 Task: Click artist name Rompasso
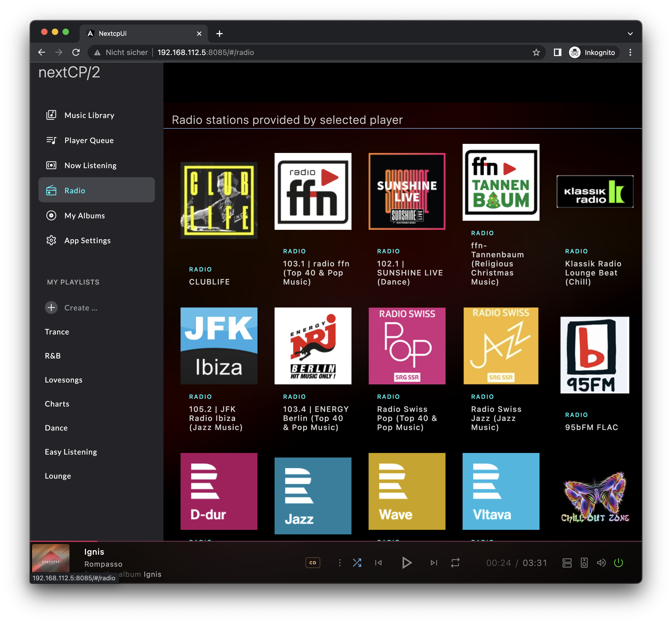(x=103, y=564)
